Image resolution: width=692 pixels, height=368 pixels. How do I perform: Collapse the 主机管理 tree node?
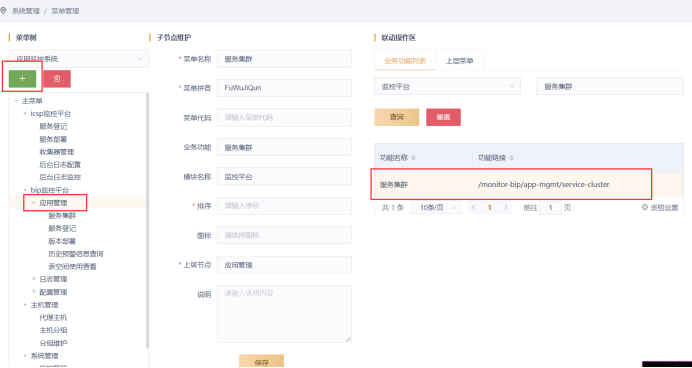click(x=25, y=305)
